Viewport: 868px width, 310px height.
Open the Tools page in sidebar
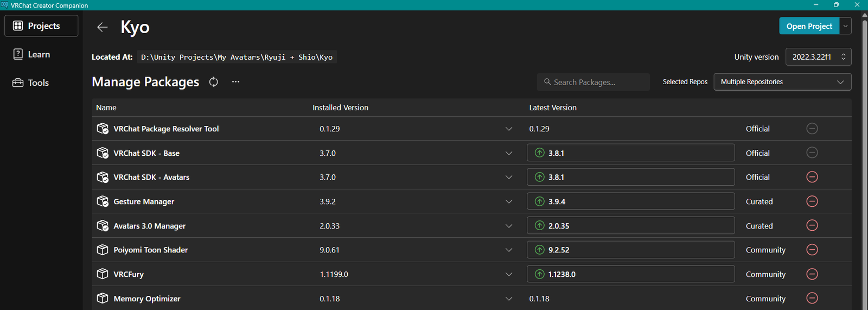tap(41, 83)
